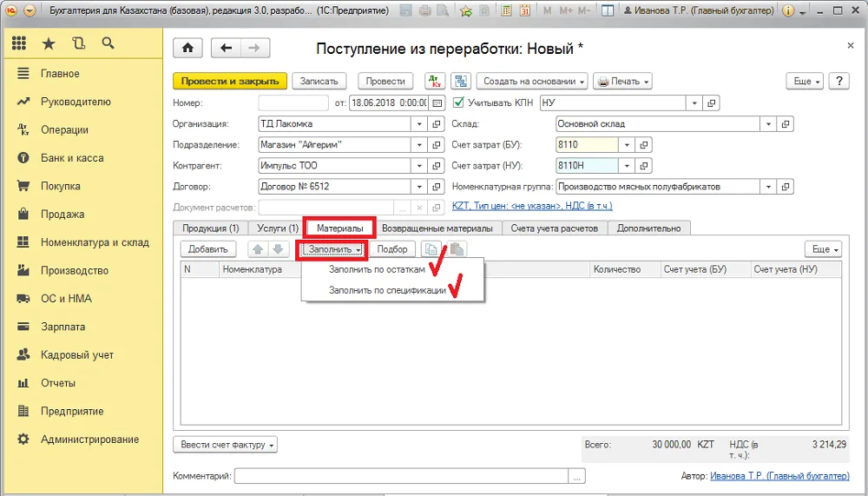The width and height of the screenshot is (868, 496).
Task: Expand Склад dropdown
Action: click(768, 124)
